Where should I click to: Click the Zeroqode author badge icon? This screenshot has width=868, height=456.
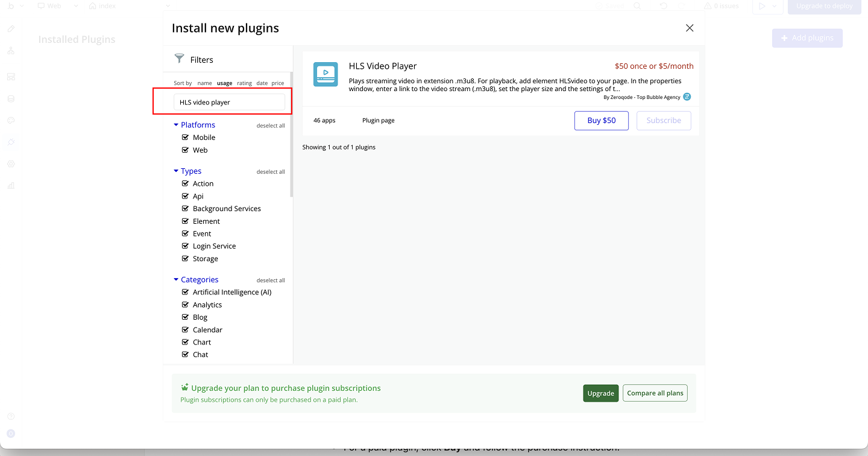pyautogui.click(x=687, y=97)
